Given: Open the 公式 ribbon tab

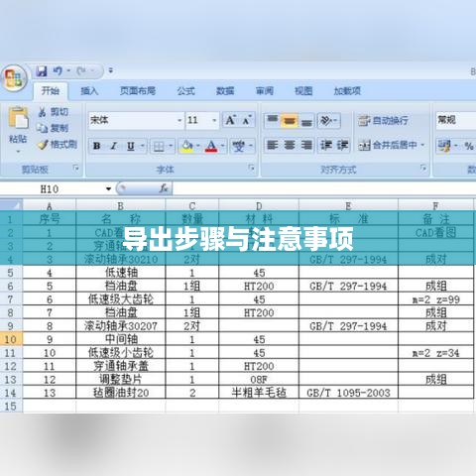Looking at the screenshot, I should tap(185, 91).
